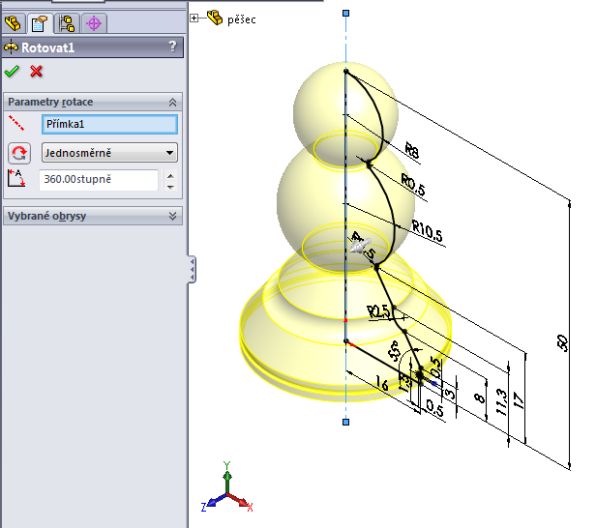Open the Jednosměrně revolve type dropdown
This screenshot has width=600, height=528.
click(109, 153)
